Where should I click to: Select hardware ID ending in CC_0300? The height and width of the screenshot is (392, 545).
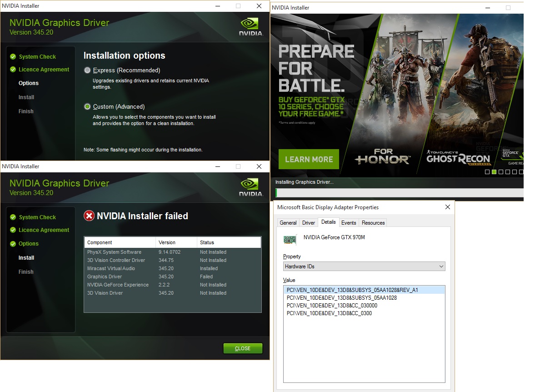[x=364, y=313]
